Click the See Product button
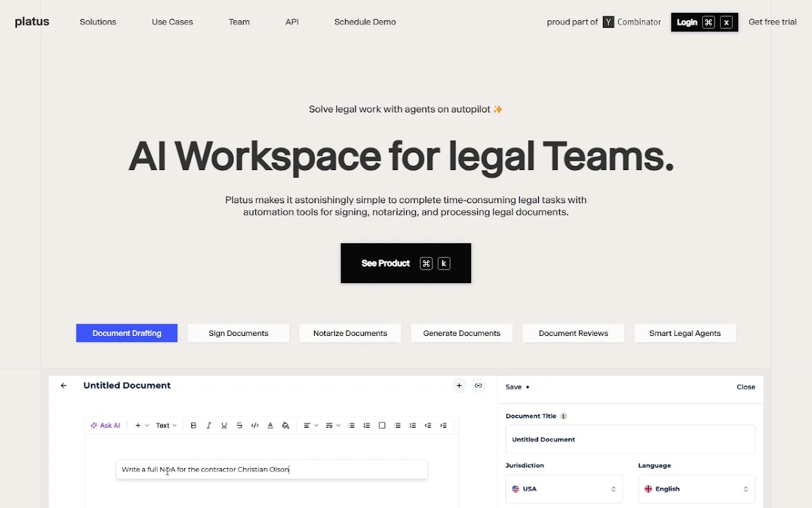 [x=406, y=263]
